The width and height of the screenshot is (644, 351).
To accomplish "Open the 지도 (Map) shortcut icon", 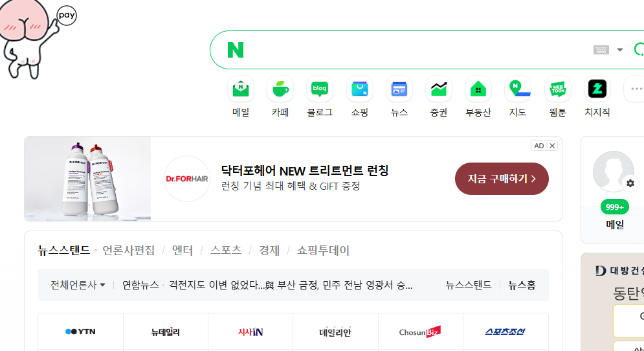I will click(518, 89).
